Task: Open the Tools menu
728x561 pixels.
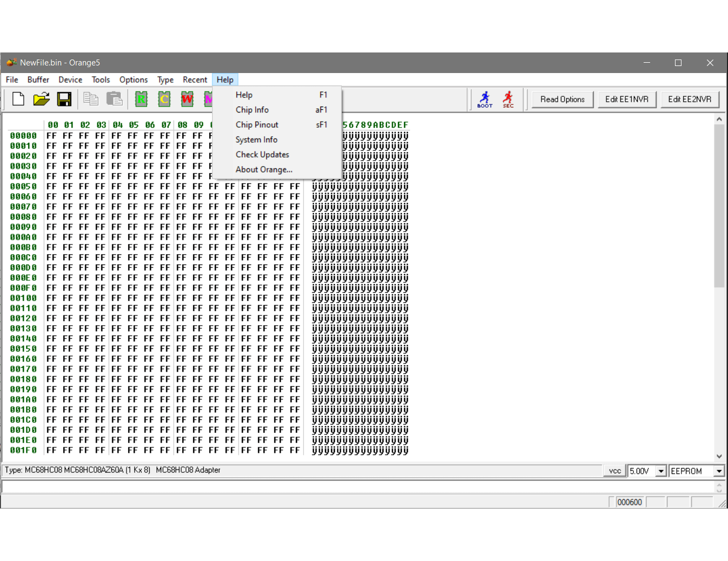Action: point(101,80)
